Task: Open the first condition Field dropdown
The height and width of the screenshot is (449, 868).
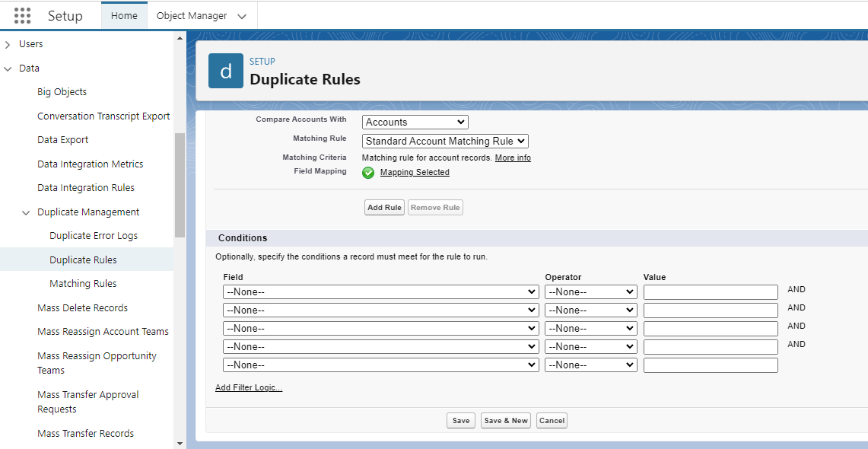Action: point(380,291)
